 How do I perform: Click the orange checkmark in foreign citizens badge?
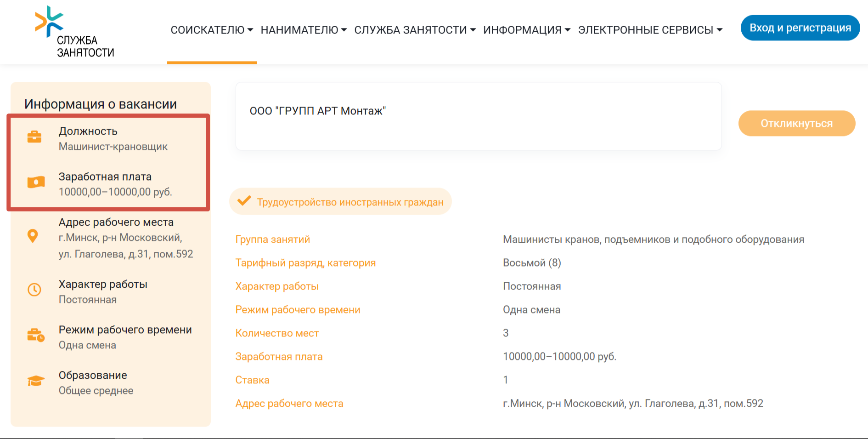(244, 201)
